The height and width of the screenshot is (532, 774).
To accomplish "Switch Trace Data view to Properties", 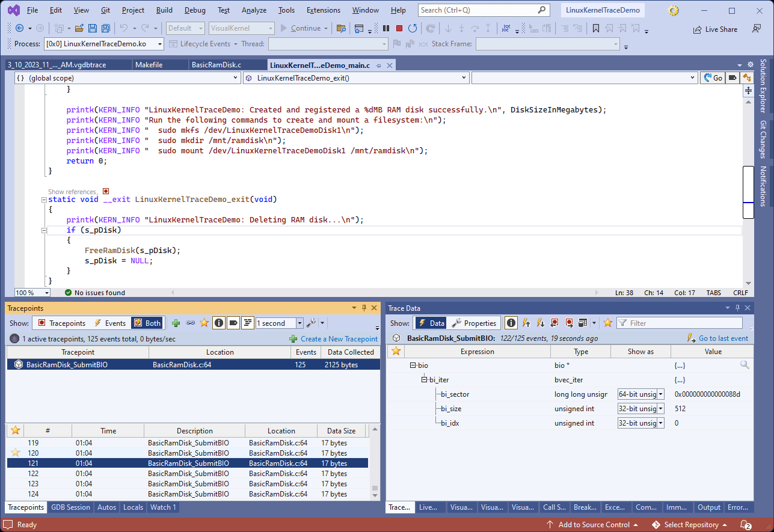I will point(474,323).
